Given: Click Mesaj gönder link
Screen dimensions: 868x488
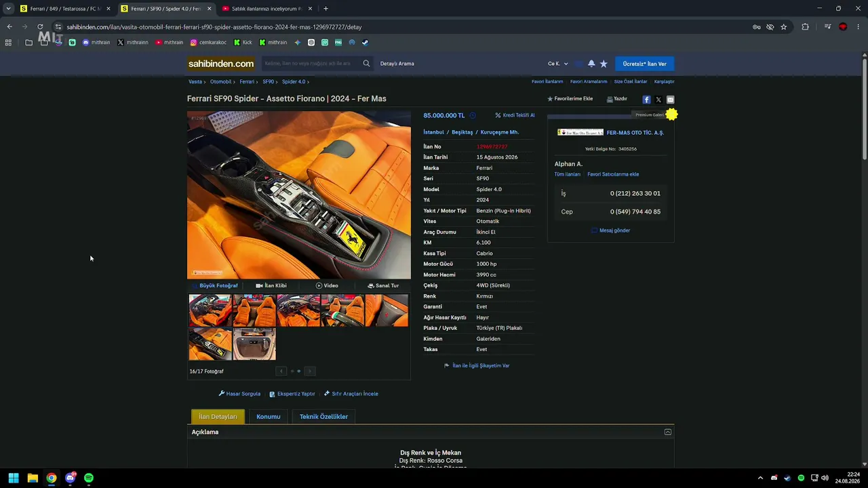Looking at the screenshot, I should pyautogui.click(x=611, y=230).
